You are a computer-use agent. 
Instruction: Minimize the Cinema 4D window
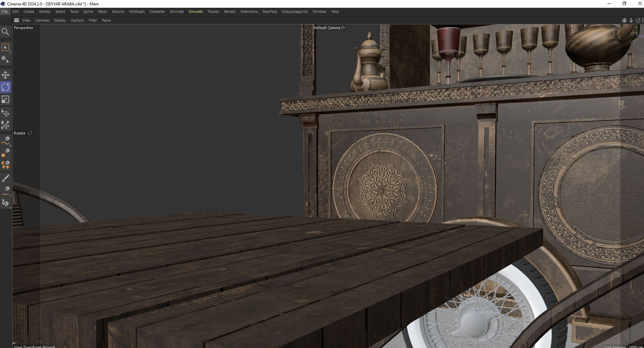609,4
